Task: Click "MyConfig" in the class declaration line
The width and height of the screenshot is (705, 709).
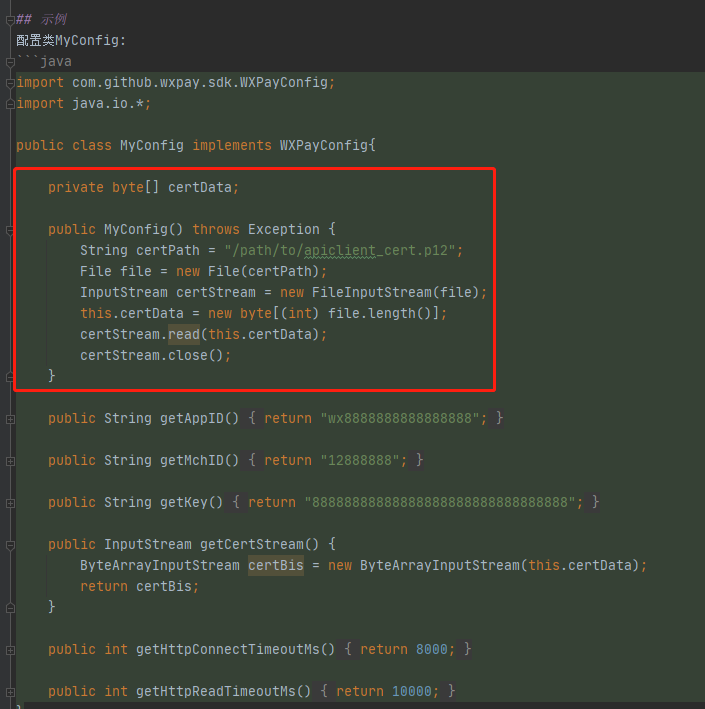Action: pyautogui.click(x=151, y=145)
